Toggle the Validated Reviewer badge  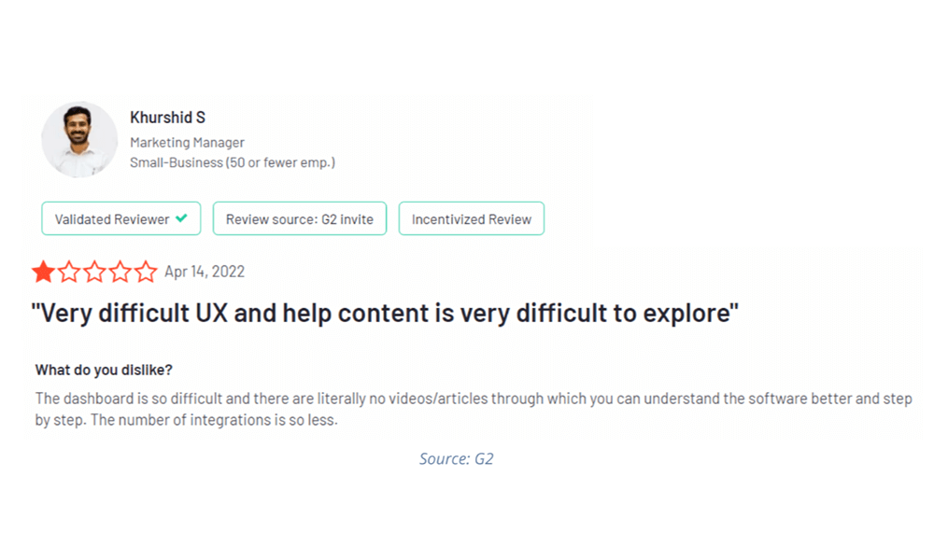[x=120, y=218]
